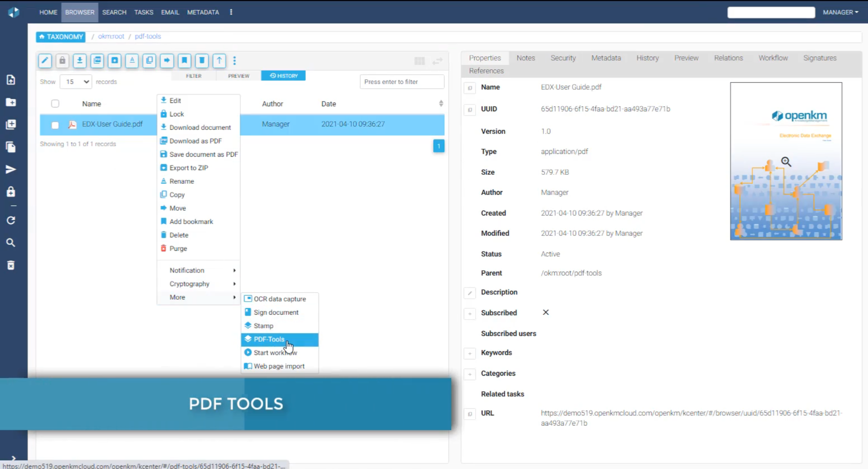
Task: Click the History button above the file list
Action: (283, 76)
